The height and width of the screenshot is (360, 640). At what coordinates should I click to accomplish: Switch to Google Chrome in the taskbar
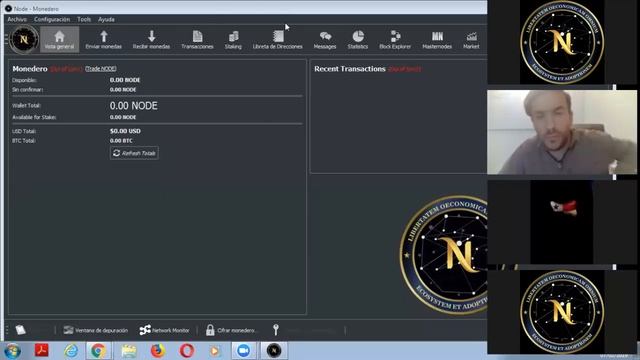pyautogui.click(x=98, y=351)
